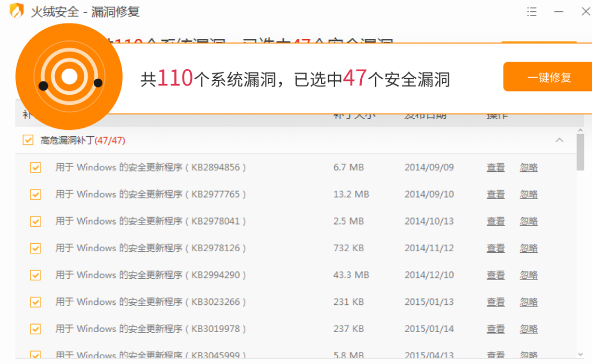592x364 pixels.
Task: Uncheck the 高危漏洞补丁 group checkbox
Action: click(28, 140)
